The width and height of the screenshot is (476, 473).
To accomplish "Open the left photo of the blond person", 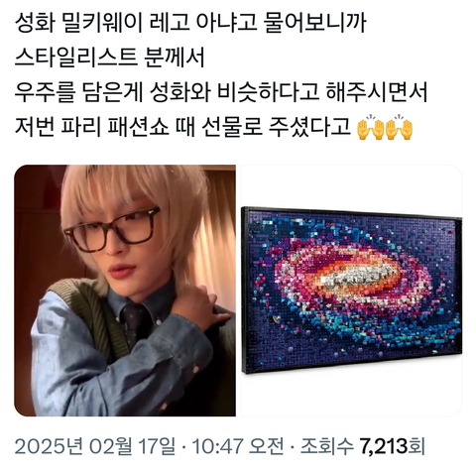I will pyautogui.click(x=125, y=291).
